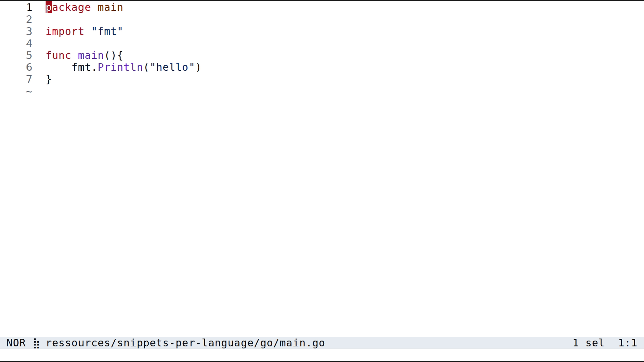Place cursor on the "package" keyword
Image resolution: width=644 pixels, height=362 pixels.
click(x=68, y=7)
